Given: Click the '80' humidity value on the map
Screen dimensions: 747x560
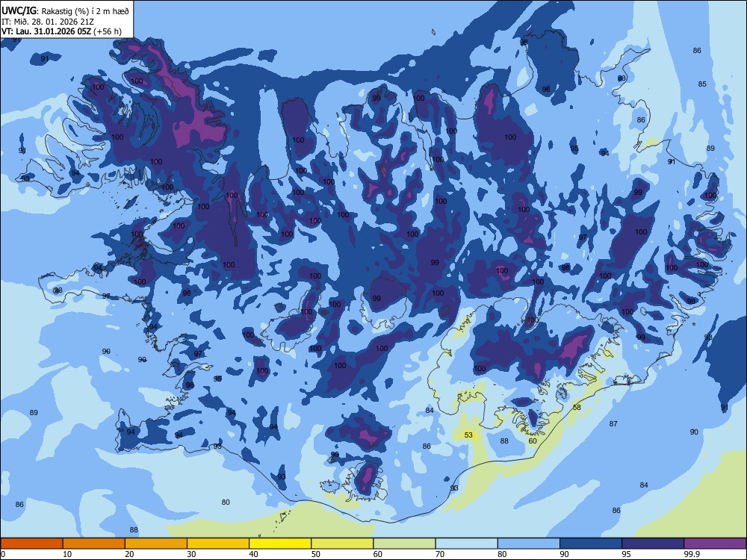Looking at the screenshot, I should click(x=226, y=502).
